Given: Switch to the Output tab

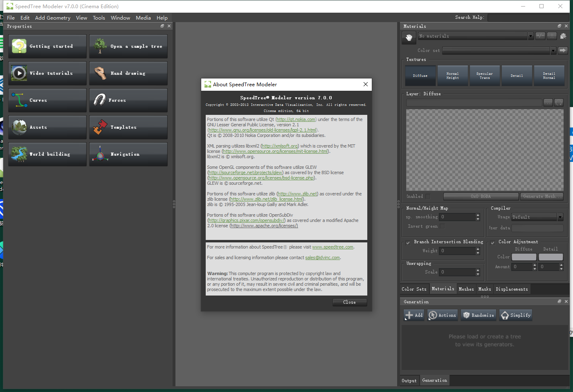Looking at the screenshot, I should pos(409,381).
